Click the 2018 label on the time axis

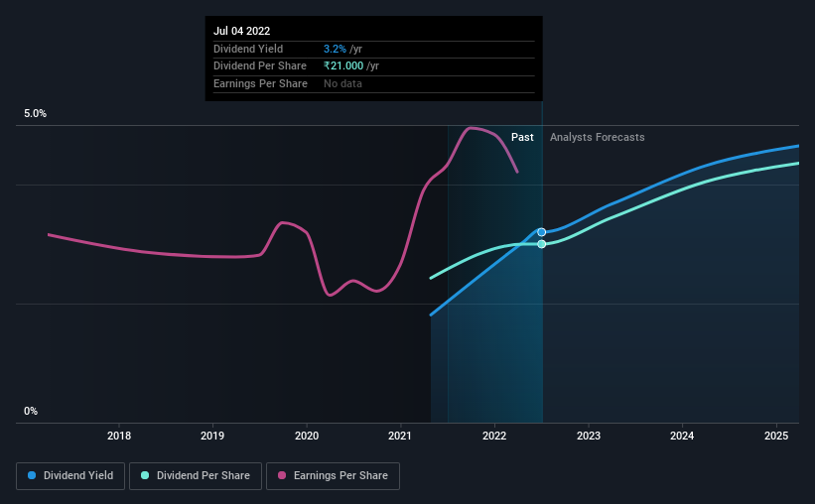tap(119, 436)
